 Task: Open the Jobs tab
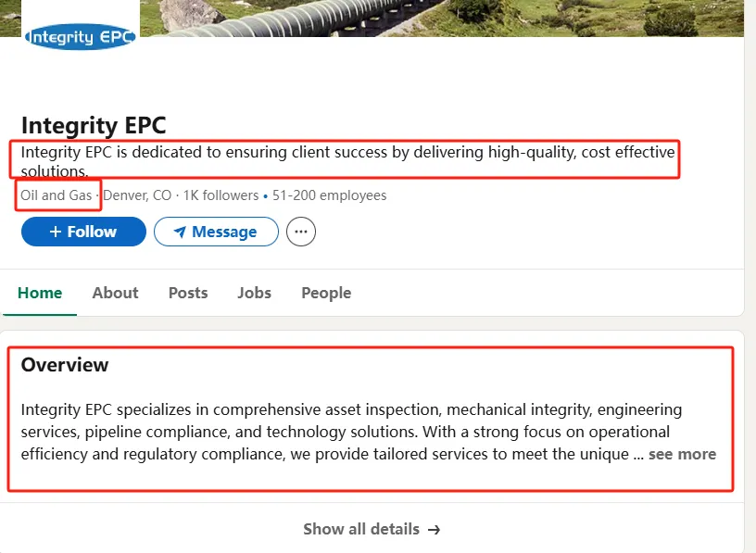[254, 293]
